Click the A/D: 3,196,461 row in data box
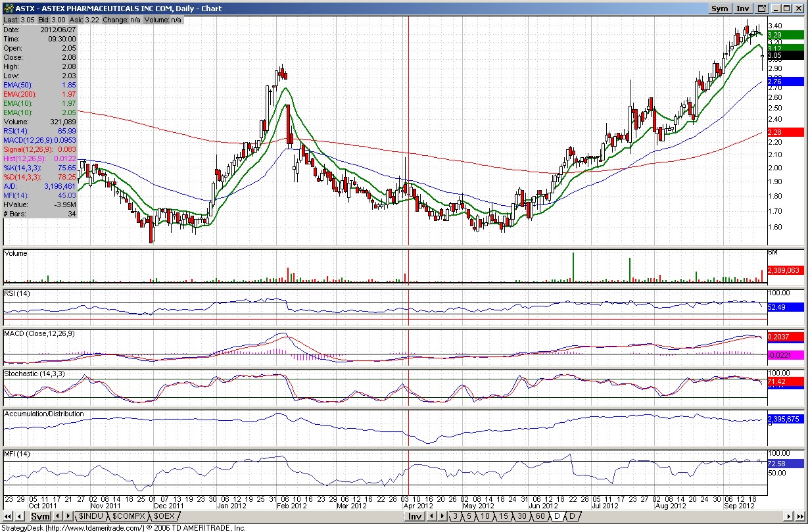 (40, 186)
